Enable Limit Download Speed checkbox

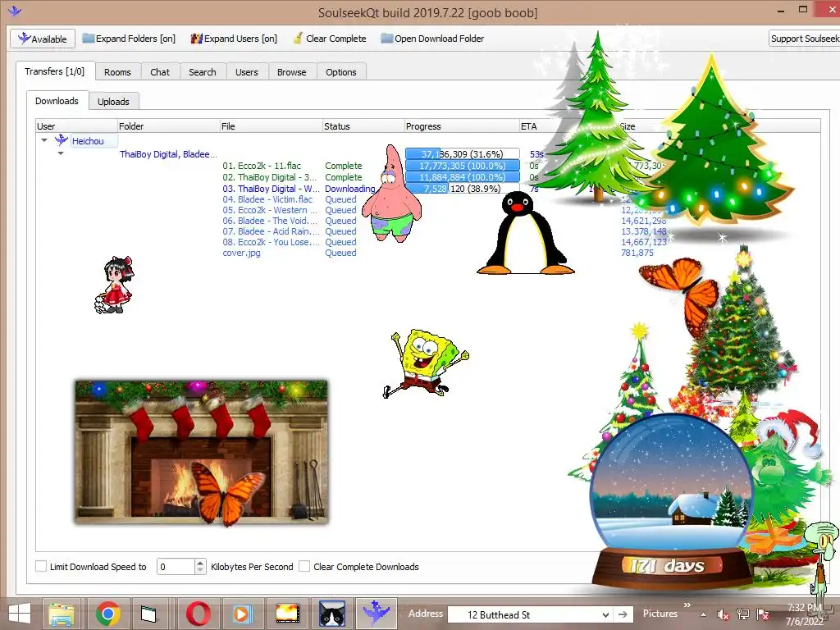tap(41, 566)
